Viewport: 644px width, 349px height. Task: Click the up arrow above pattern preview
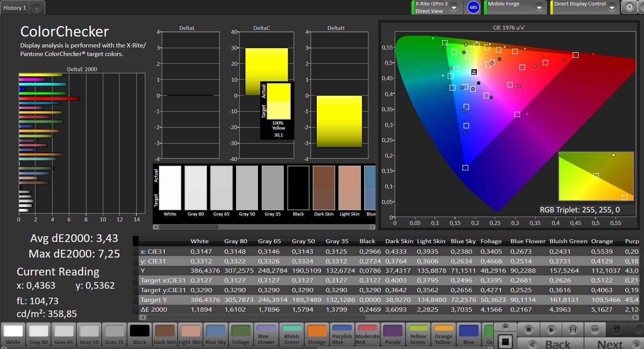tap(505, 326)
